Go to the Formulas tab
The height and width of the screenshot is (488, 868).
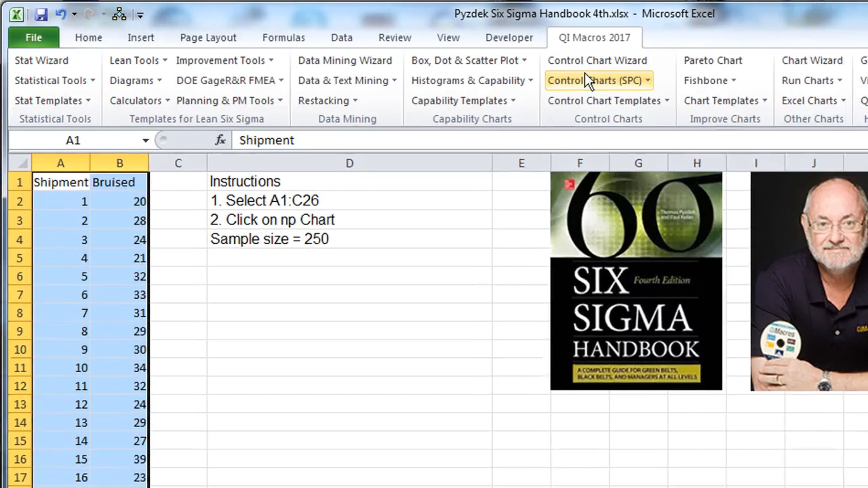click(284, 38)
